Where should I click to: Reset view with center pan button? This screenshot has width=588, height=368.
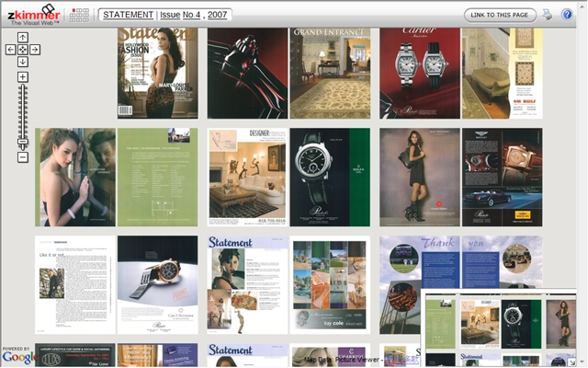23,50
